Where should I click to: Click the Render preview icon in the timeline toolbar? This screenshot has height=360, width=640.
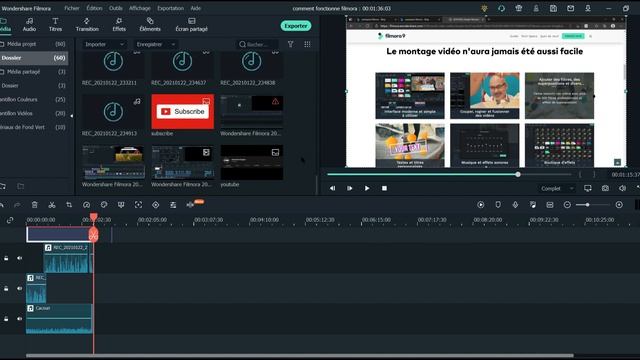481,204
